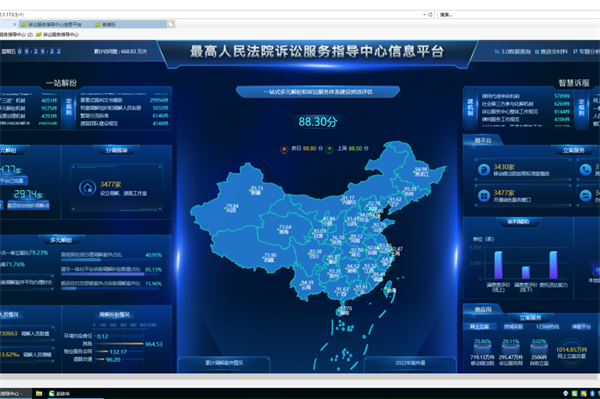Switch to the 网上立案 tab
The height and width of the screenshot is (399, 600).
coord(479,326)
